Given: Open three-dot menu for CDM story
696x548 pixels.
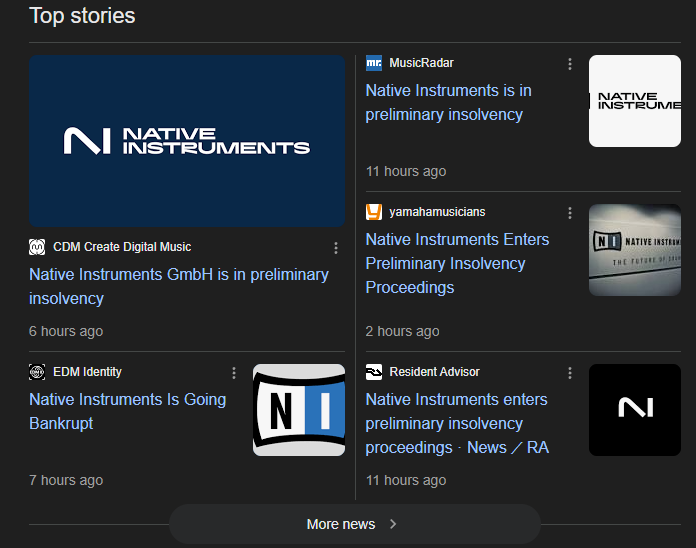Looking at the screenshot, I should click(336, 248).
